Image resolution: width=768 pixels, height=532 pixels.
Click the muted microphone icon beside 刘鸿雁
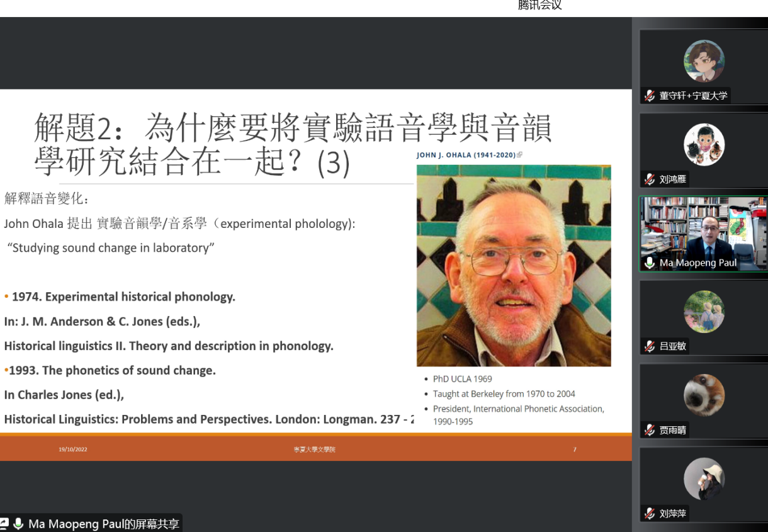(x=650, y=179)
